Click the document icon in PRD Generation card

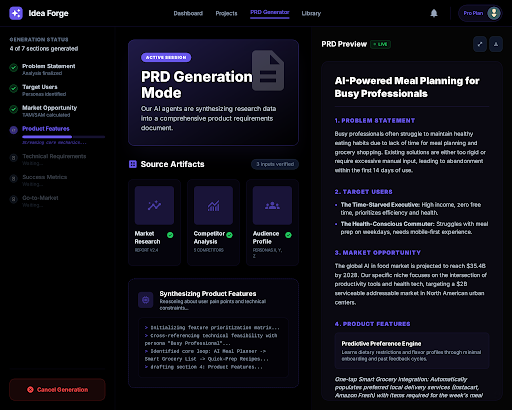268,70
